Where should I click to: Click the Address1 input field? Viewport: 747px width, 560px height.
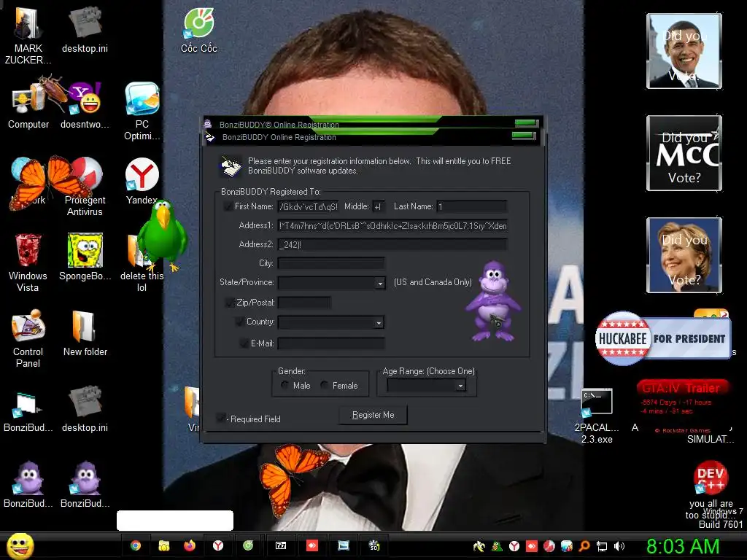[x=392, y=225]
